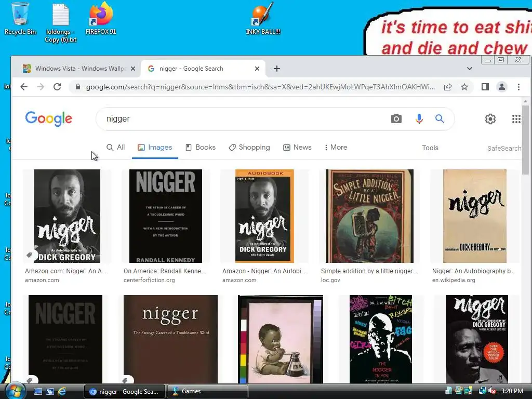532x399 pixels.
Task: Click inside the Google search text field
Action: point(244,119)
